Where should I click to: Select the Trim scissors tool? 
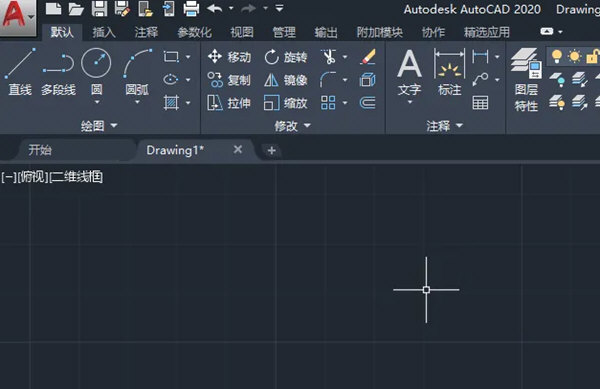[x=328, y=57]
